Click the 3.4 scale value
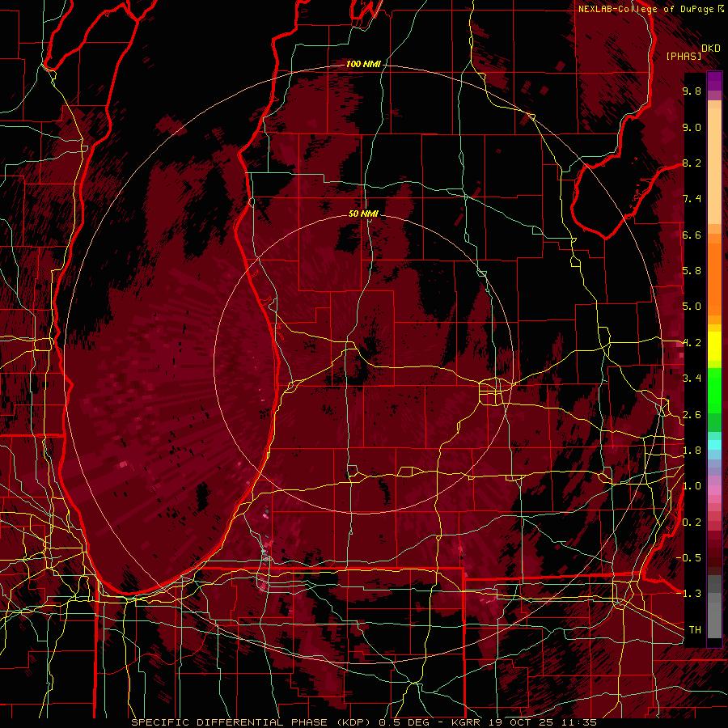Screen dimensions: 728x728 coord(692,379)
